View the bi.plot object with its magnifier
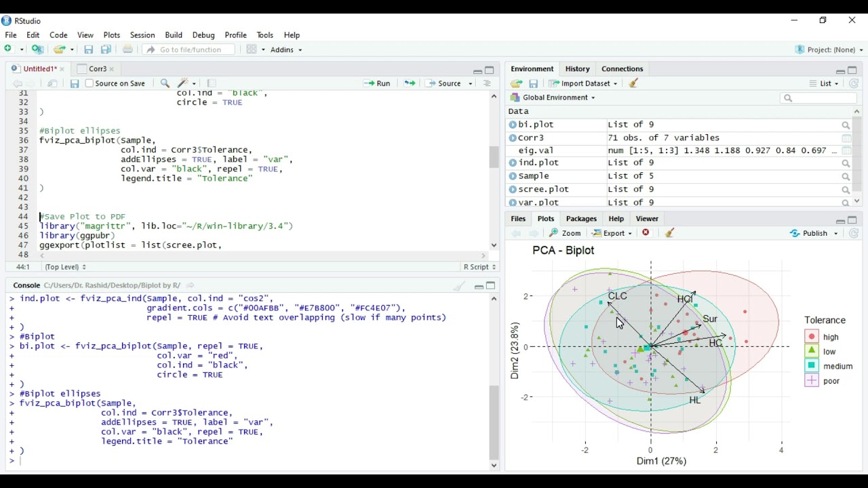Image resolution: width=868 pixels, height=488 pixels. [846, 125]
